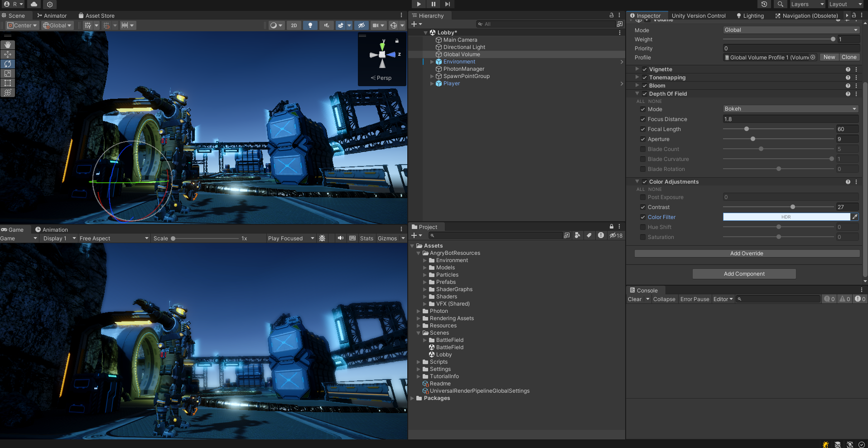Viewport: 868px width, 448px height.
Task: Uncheck the Aperture override checkbox
Action: [643, 139]
